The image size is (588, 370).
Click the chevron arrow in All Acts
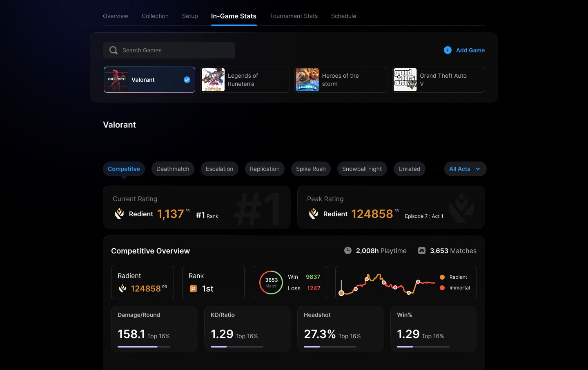478,169
